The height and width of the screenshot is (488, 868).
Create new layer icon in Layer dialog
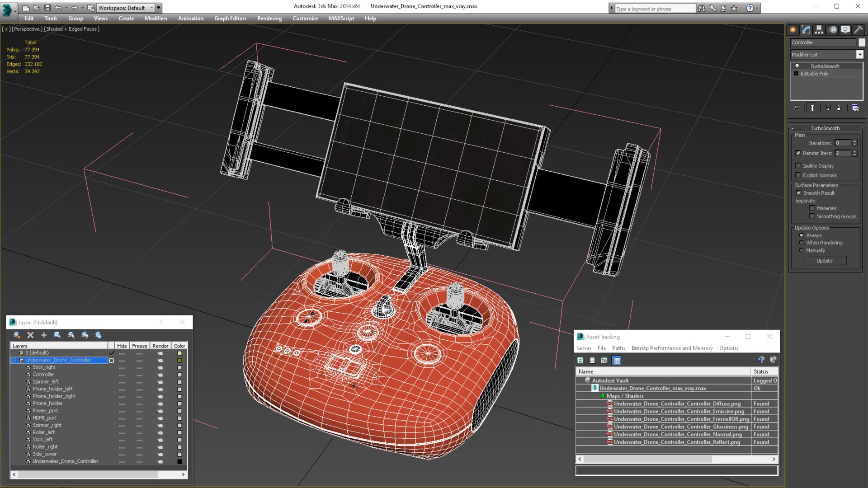[x=17, y=335]
